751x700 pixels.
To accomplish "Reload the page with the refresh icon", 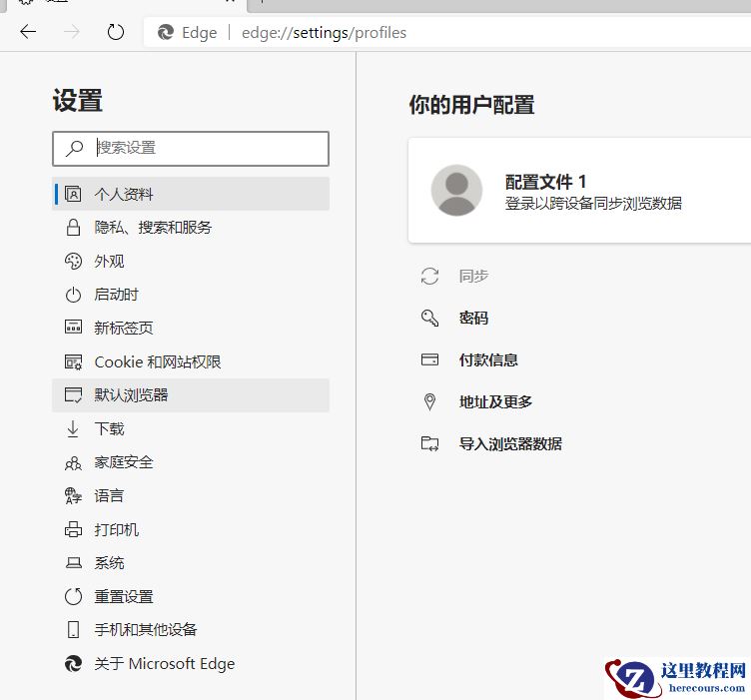I will tap(116, 32).
